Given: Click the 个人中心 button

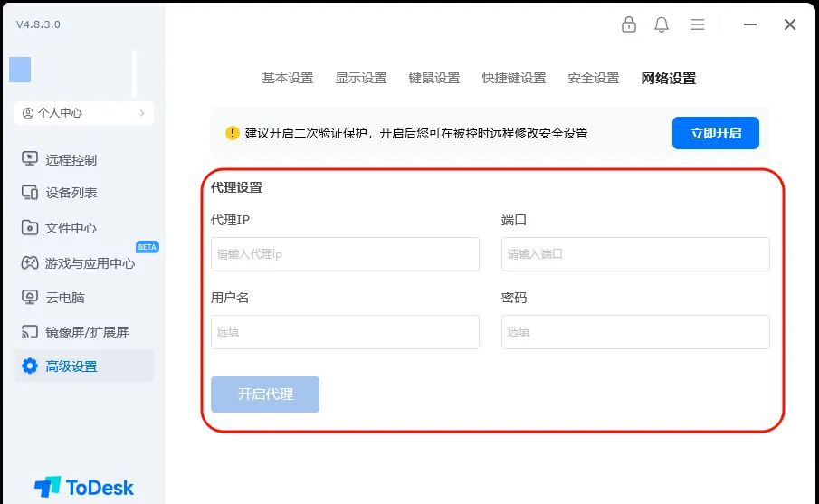Looking at the screenshot, I should (x=84, y=113).
